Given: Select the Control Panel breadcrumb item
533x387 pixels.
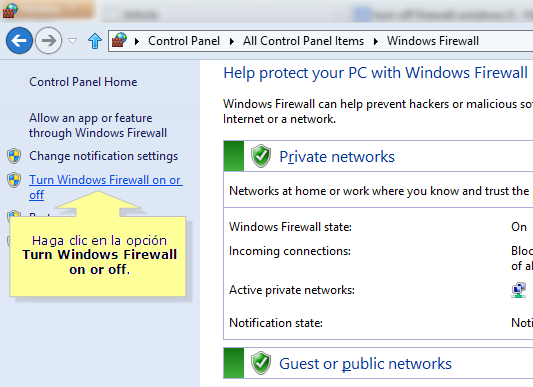Looking at the screenshot, I should 184,41.
